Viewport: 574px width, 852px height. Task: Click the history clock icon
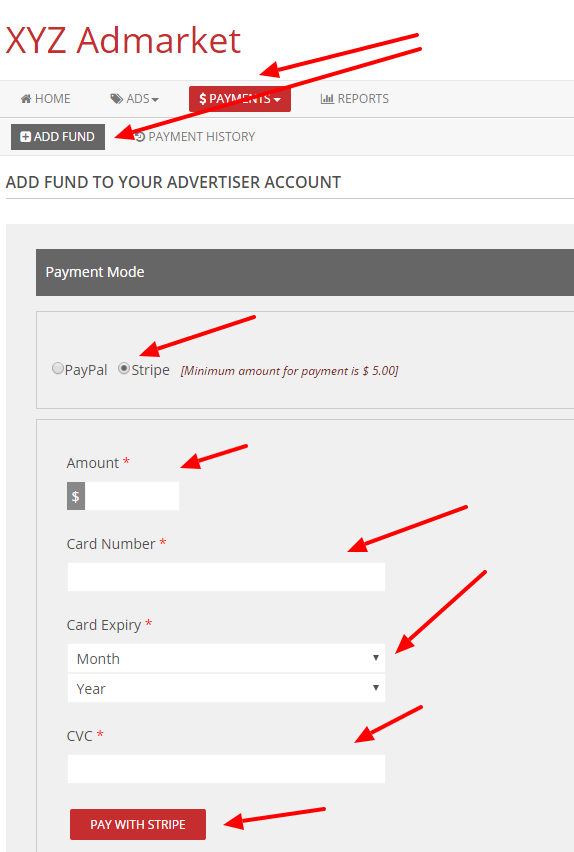140,137
